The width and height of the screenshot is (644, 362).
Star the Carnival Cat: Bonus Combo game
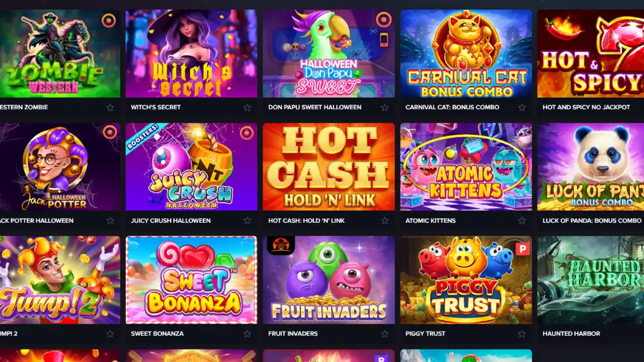(x=522, y=107)
